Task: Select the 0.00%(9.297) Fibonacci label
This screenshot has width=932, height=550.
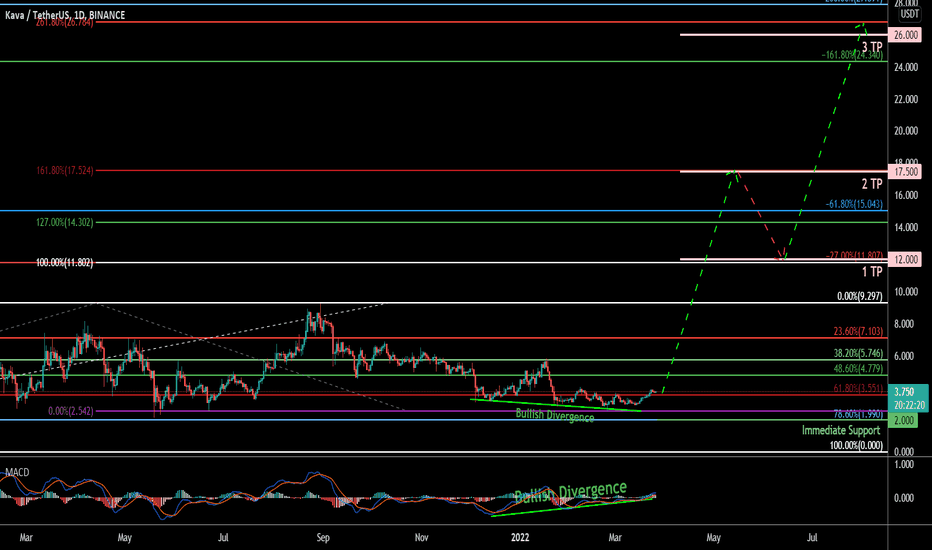Action: click(x=859, y=296)
